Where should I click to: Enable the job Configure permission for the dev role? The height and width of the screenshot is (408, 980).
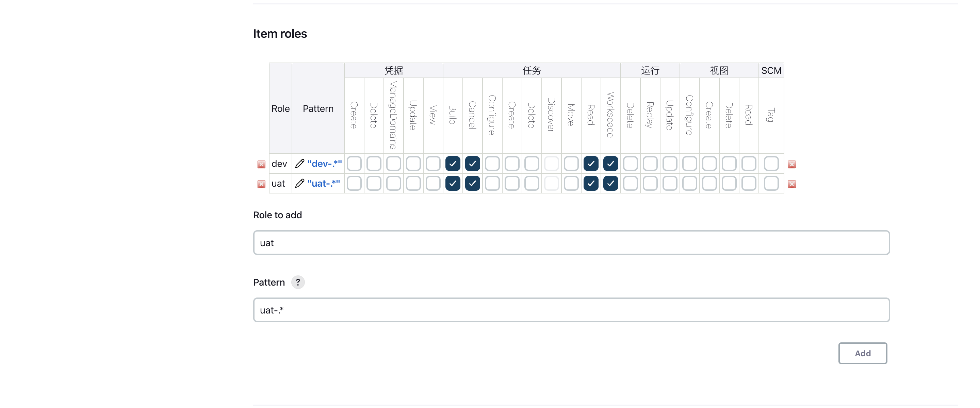tap(492, 164)
